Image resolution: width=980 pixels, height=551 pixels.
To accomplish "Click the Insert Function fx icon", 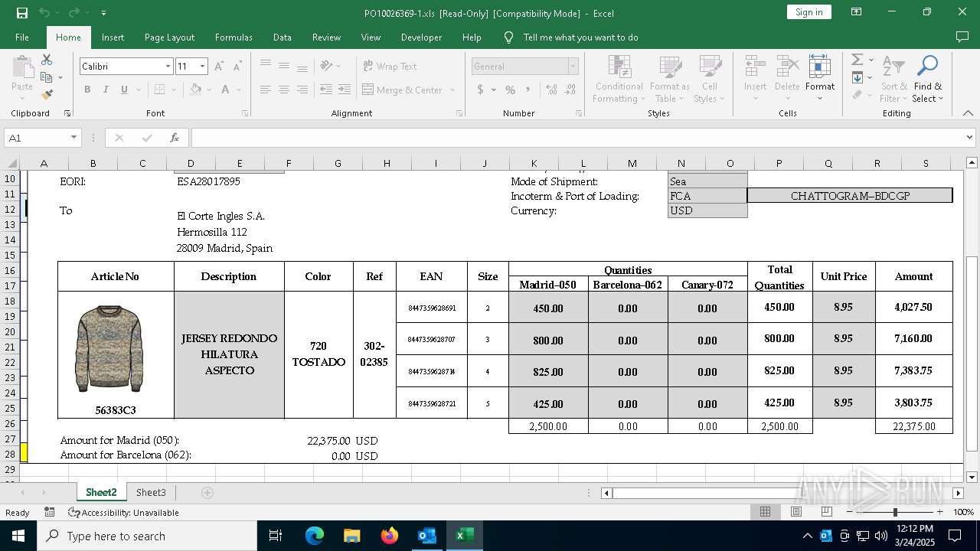I will 175,138.
